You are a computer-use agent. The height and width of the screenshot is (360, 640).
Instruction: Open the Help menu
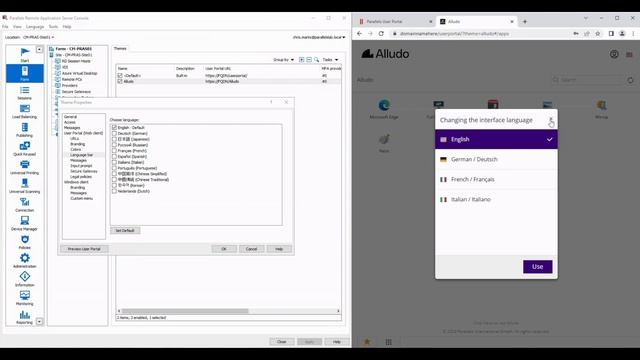[67, 27]
